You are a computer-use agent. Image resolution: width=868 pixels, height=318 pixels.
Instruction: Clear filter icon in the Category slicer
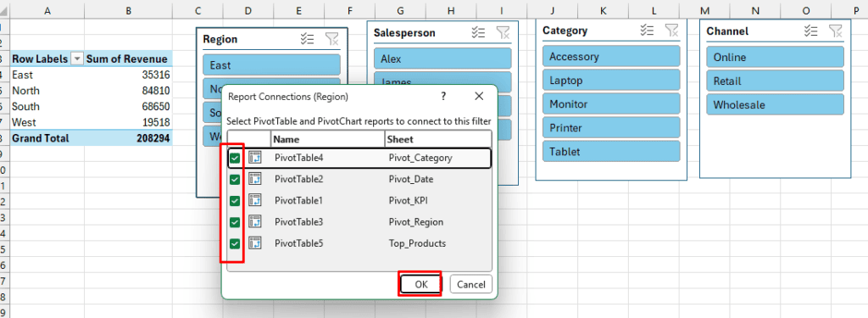pyautogui.click(x=671, y=30)
